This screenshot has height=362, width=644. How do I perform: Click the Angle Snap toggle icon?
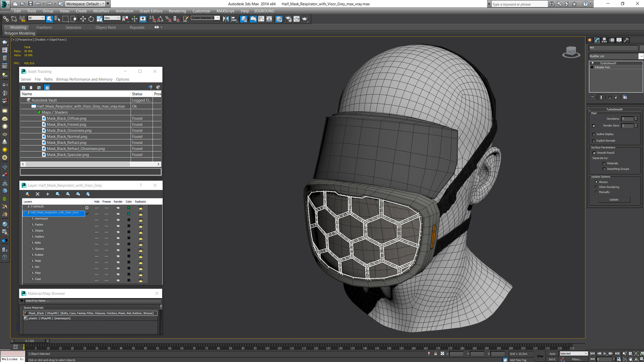tap(160, 19)
